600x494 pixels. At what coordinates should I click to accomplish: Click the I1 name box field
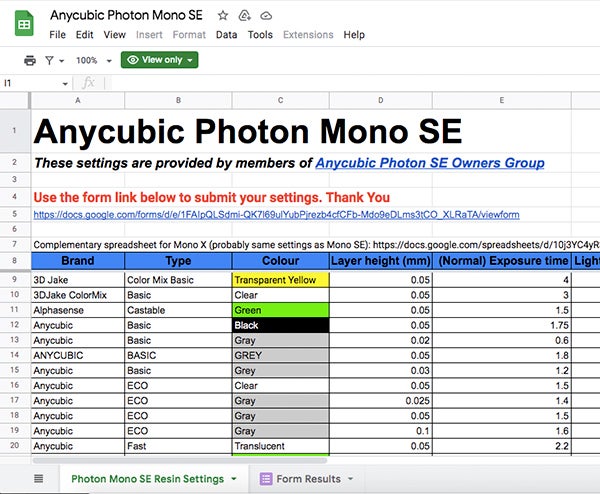(31, 83)
